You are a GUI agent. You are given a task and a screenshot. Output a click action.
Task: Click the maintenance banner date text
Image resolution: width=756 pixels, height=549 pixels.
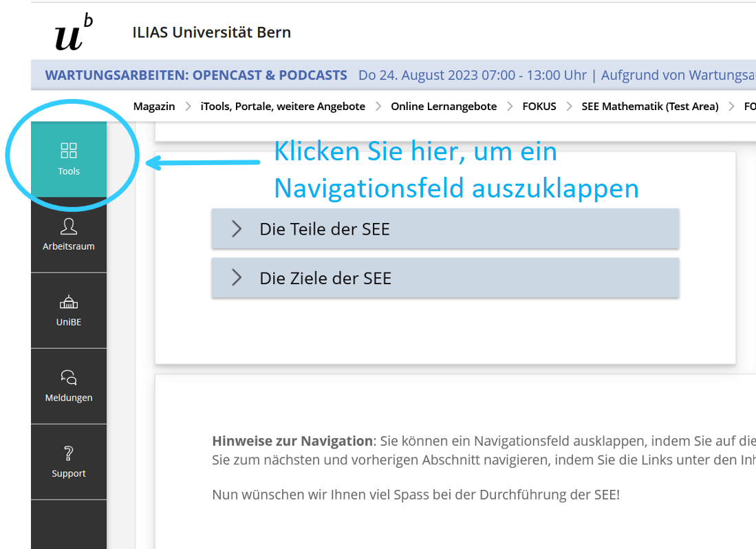[472, 75]
